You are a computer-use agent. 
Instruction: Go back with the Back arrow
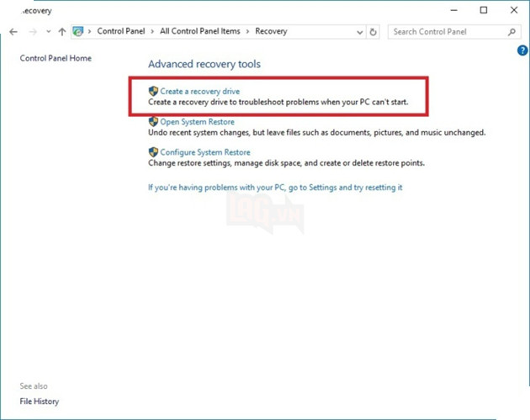pyautogui.click(x=13, y=32)
